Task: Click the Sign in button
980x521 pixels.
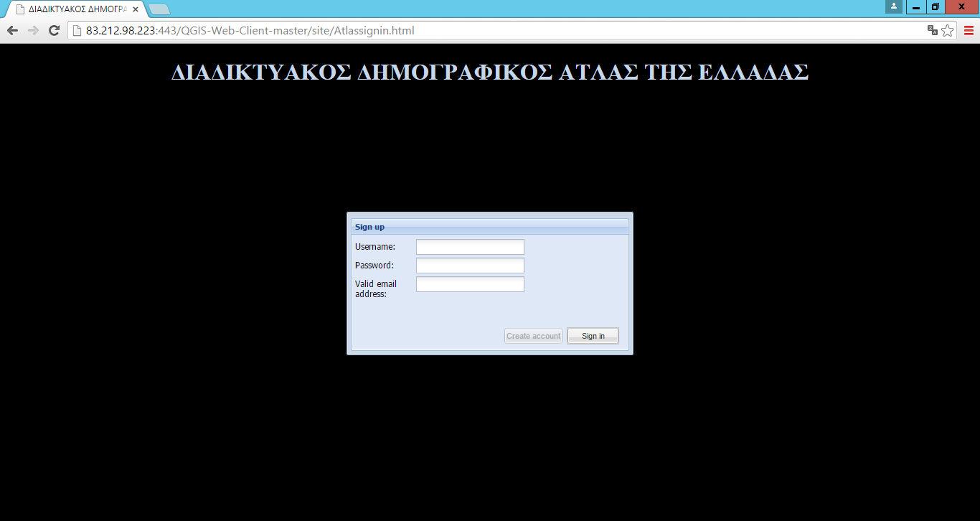Action: pyautogui.click(x=593, y=336)
